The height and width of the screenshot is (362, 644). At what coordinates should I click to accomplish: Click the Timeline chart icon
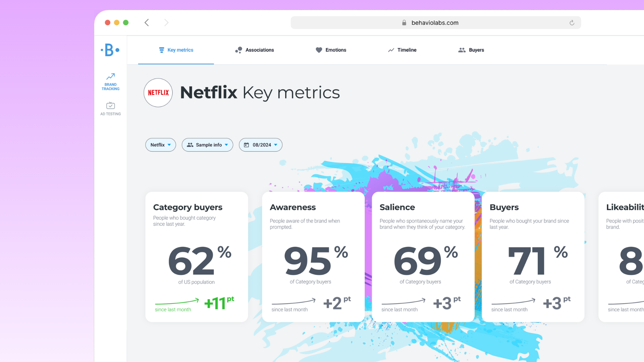tap(391, 50)
